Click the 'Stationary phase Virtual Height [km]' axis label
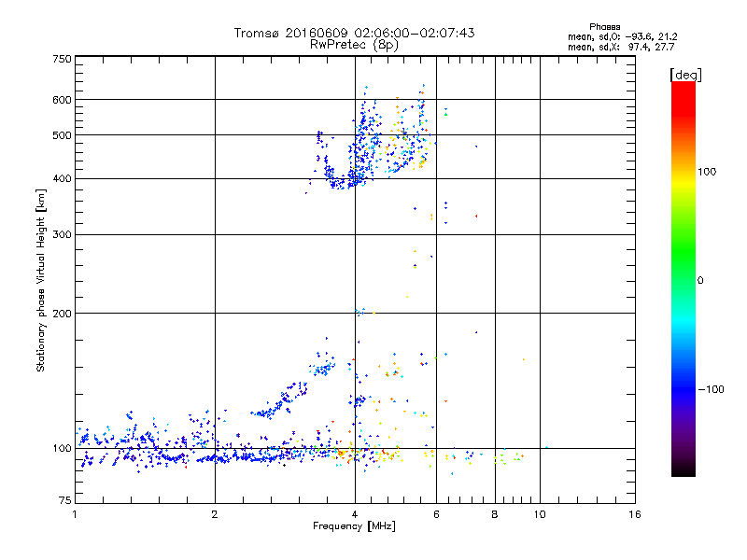 pyautogui.click(x=40, y=281)
